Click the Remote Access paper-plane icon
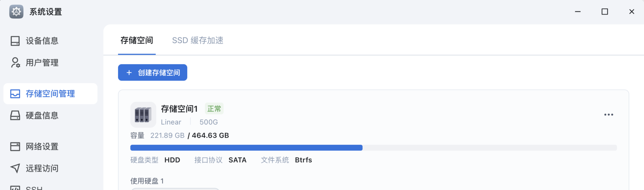 point(15,168)
